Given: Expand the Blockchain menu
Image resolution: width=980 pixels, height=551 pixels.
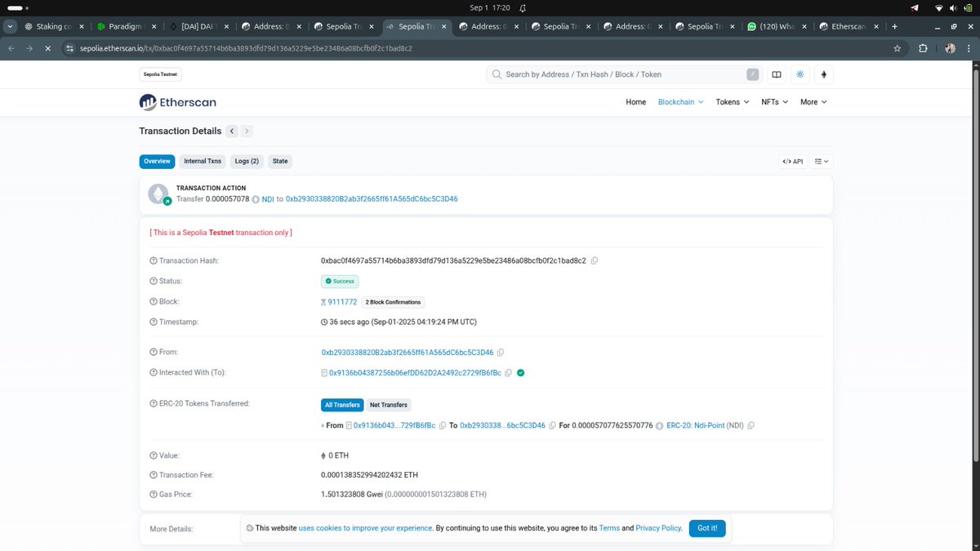Looking at the screenshot, I should coord(681,102).
